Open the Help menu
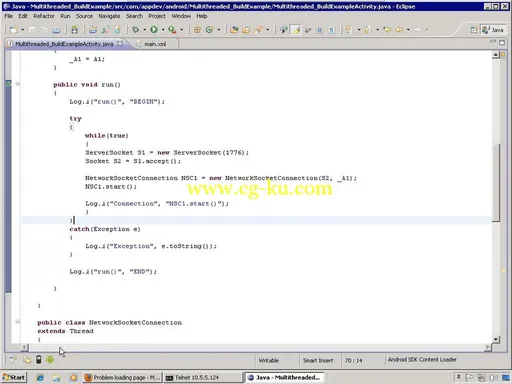The height and width of the screenshot is (384, 512). tap(202, 16)
